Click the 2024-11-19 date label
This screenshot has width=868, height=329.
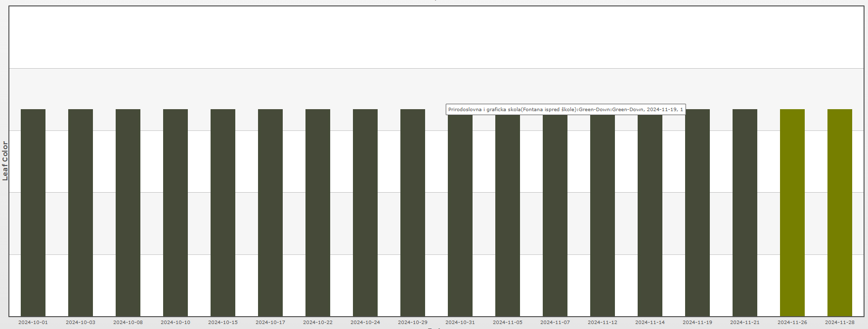pos(697,323)
